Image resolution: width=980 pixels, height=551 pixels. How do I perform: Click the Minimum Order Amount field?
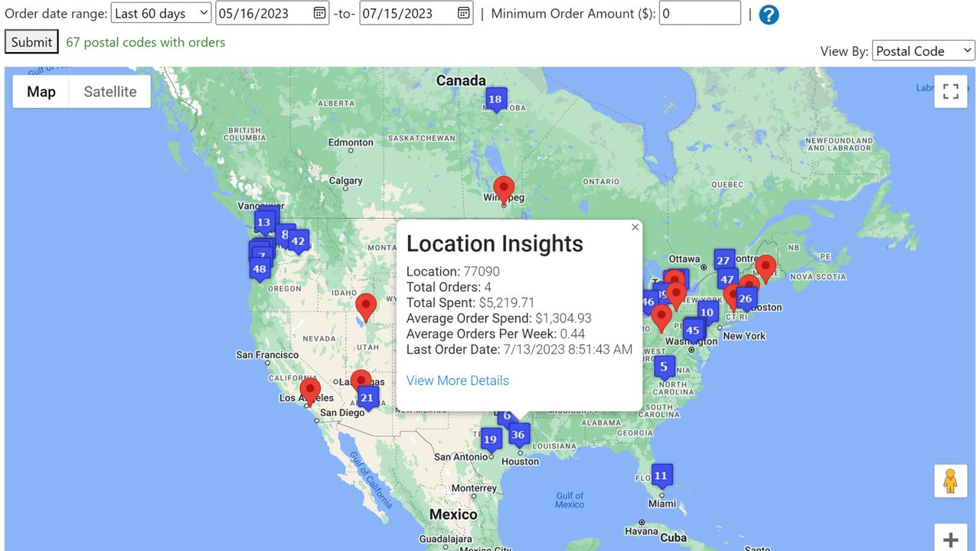pos(700,13)
